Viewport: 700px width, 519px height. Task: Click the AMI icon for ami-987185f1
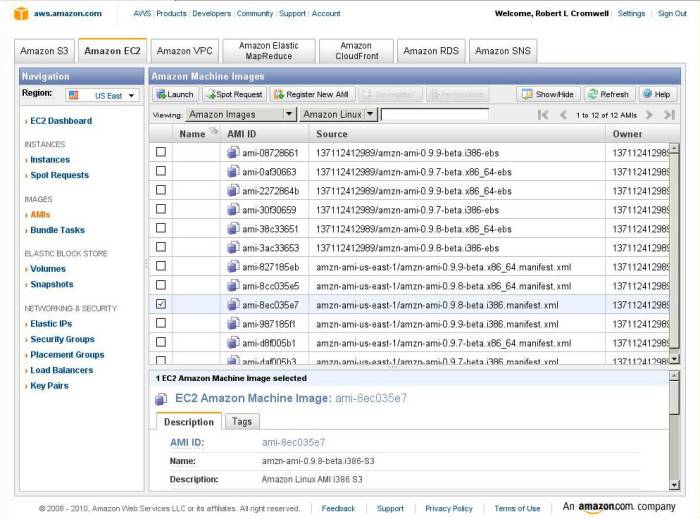point(233,324)
